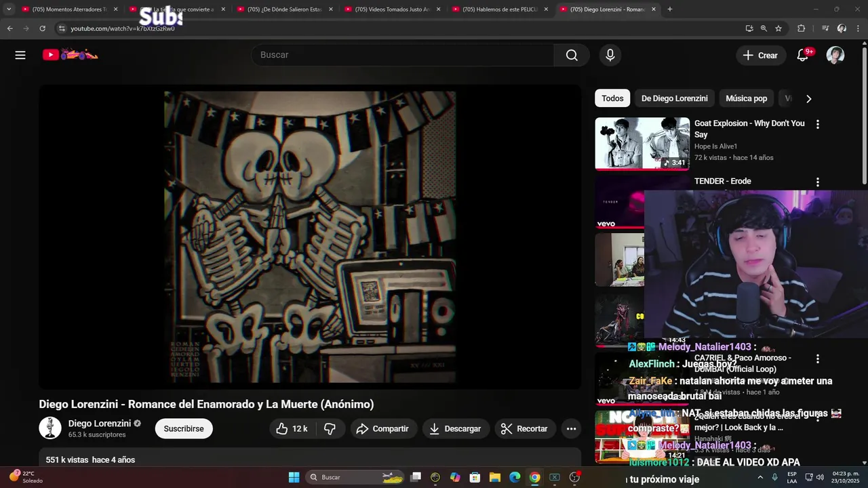
Task: Select the De Diego Lorenzini chip
Action: [674, 98]
